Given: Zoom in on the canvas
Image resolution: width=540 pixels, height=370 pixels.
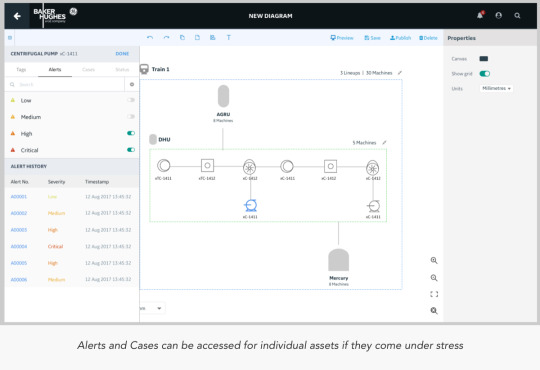Looking at the screenshot, I should click(434, 260).
